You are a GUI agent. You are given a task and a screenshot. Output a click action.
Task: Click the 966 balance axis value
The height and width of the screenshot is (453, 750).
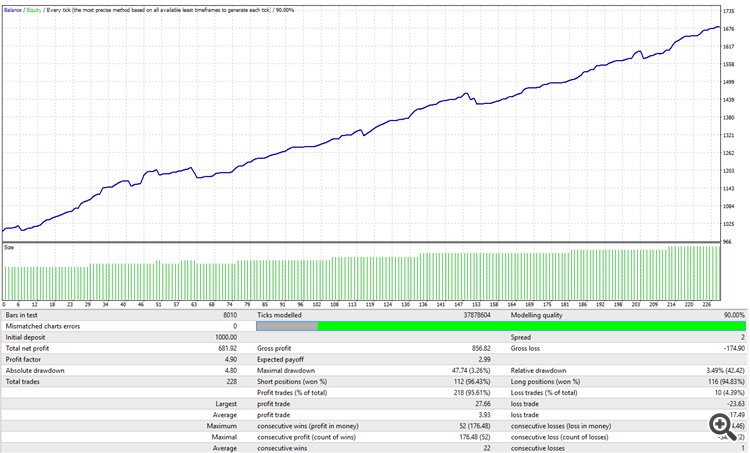(727, 242)
